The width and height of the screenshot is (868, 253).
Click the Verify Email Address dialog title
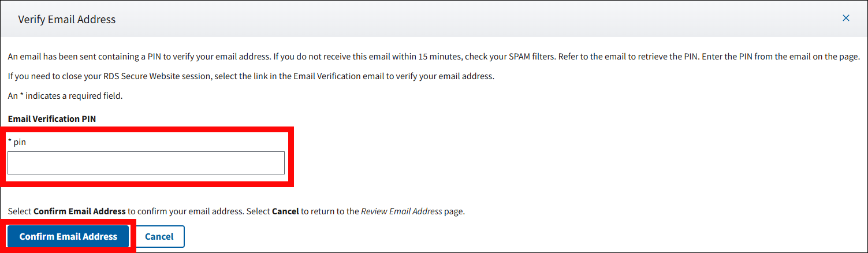[67, 20]
